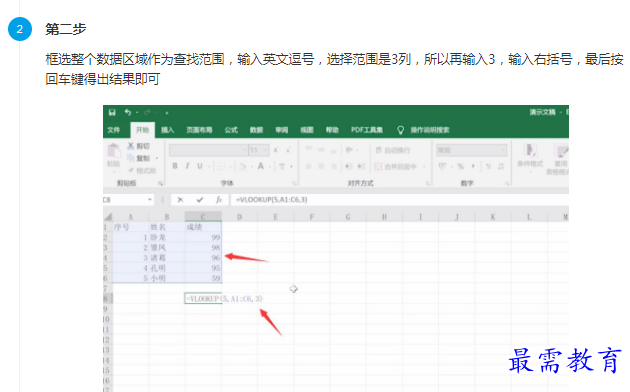
Task: Expand the Clipboard (剪贴板) dialog launcher
Action: tap(160, 184)
